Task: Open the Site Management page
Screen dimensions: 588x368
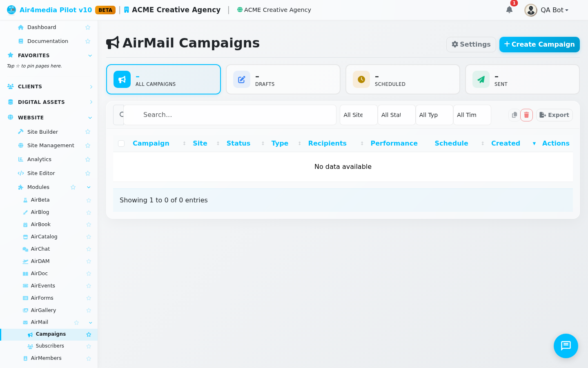Action: [51, 146]
